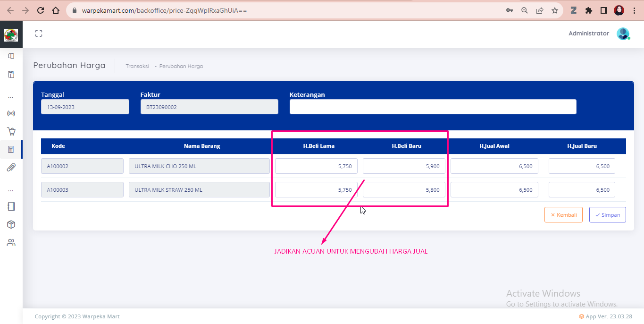Click the Transaksi breadcrumb link
This screenshot has height=324, width=644.
coord(137,66)
